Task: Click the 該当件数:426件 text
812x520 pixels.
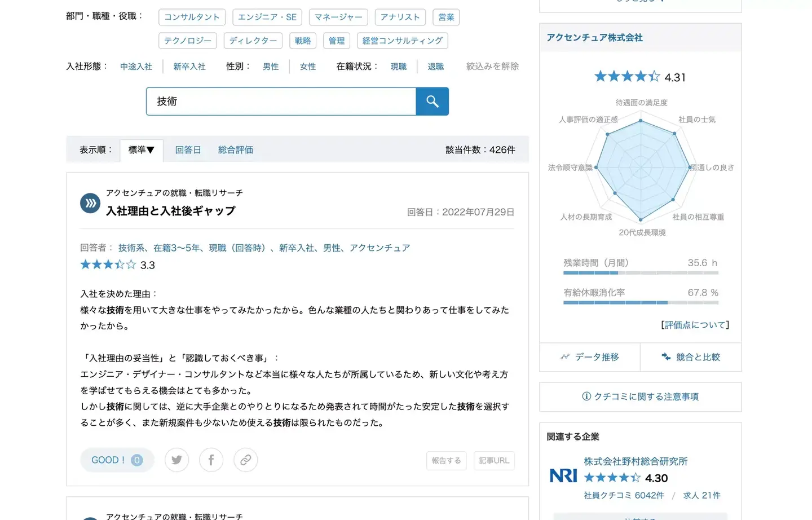Action: (x=480, y=150)
